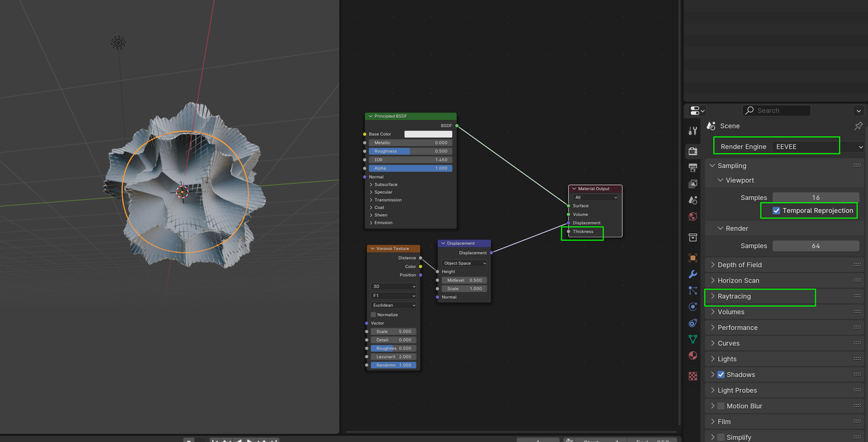Collapse the Principled BSDF node header

click(x=370, y=116)
